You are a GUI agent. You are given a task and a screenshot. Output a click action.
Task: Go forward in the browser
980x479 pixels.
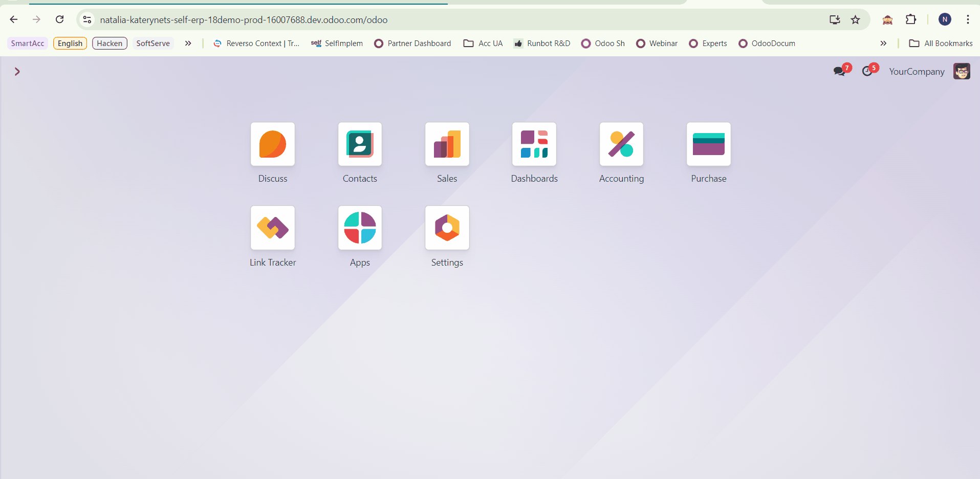36,19
